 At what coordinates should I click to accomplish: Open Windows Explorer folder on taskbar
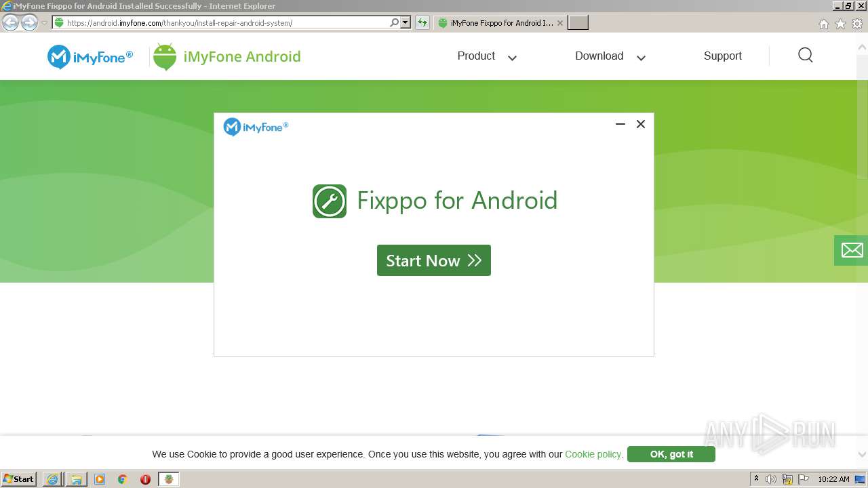[x=77, y=479]
